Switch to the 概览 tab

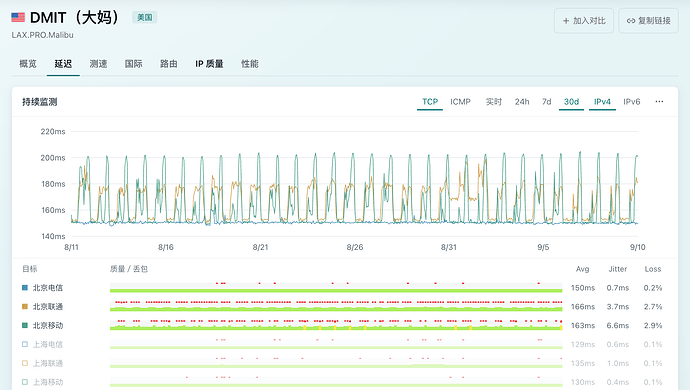(28, 64)
